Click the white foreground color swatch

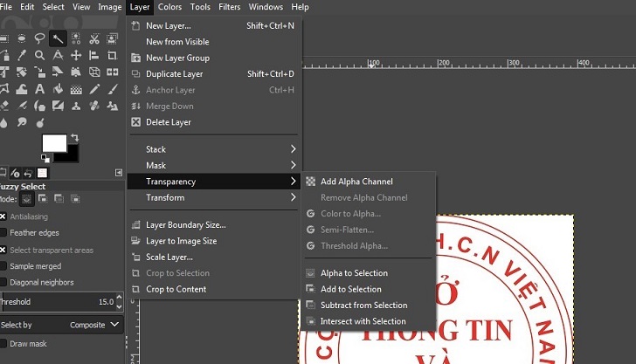[54, 144]
